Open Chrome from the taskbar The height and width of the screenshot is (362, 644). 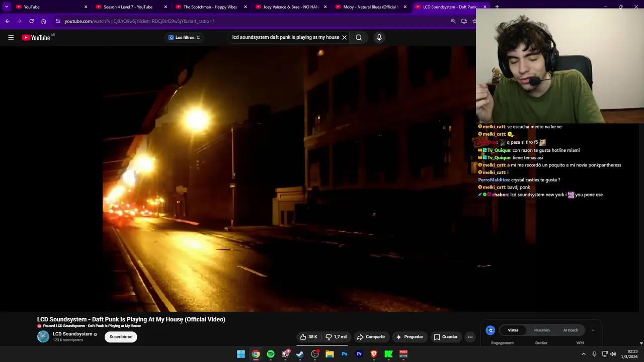[256, 354]
